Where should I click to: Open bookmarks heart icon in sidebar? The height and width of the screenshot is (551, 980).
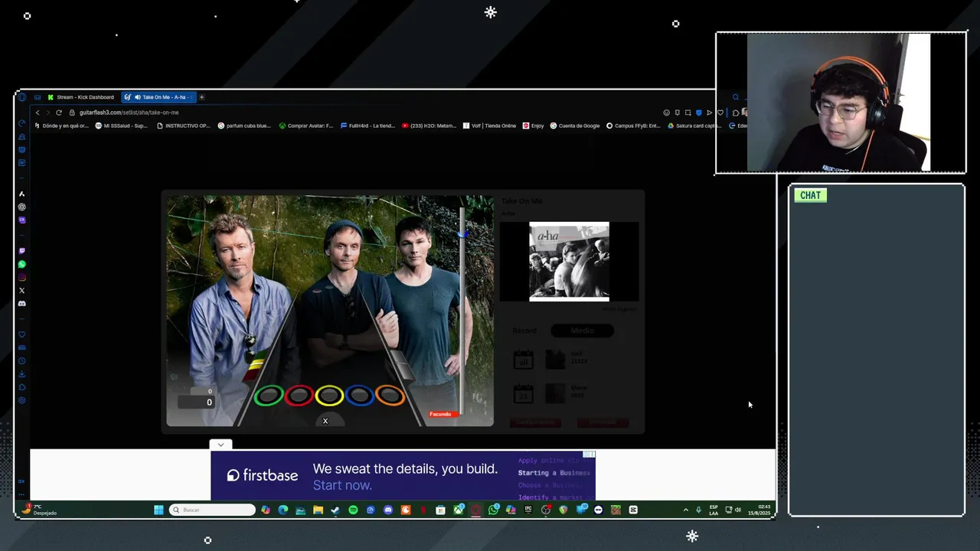[x=21, y=334]
